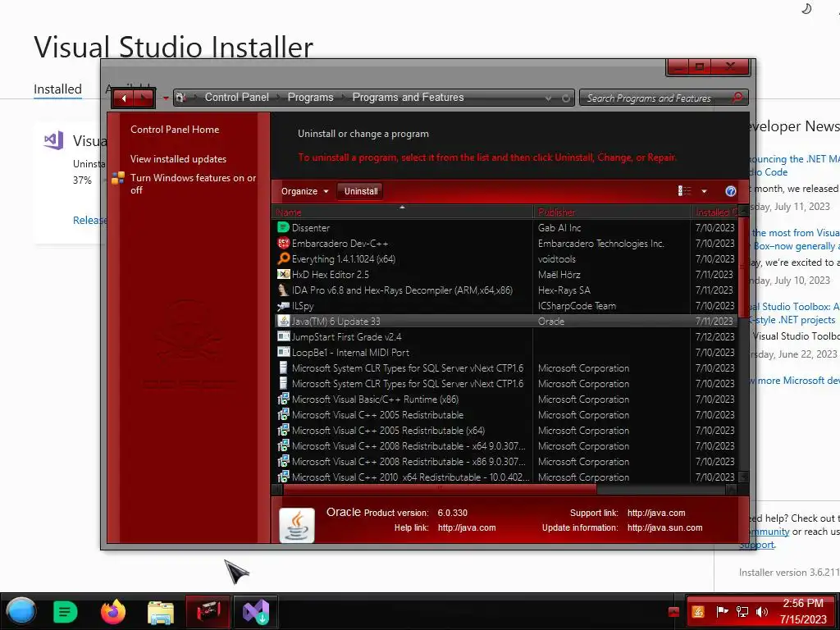Click the Visual Studio logo in Installer
Viewport: 840px width, 630px height.
53,140
